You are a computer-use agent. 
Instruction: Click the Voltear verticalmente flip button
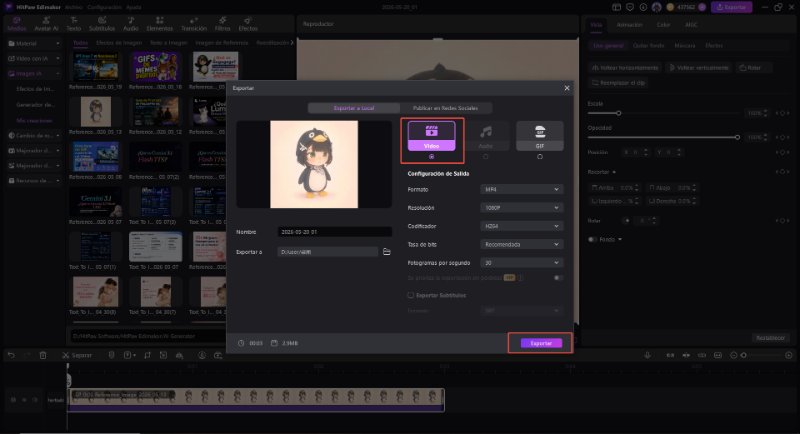699,67
